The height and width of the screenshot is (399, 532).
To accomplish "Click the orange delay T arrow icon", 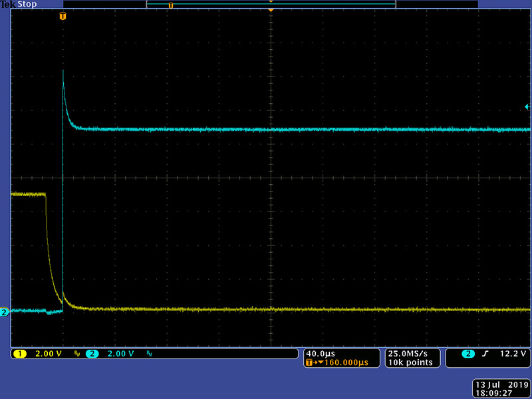I will [x=310, y=363].
